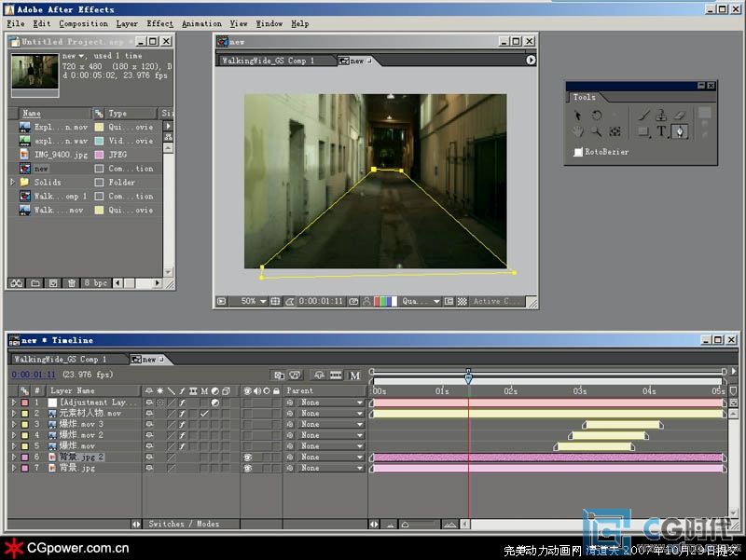The height and width of the screenshot is (560, 746).
Task: Click the show last snapshot icon
Action: pyautogui.click(x=366, y=301)
